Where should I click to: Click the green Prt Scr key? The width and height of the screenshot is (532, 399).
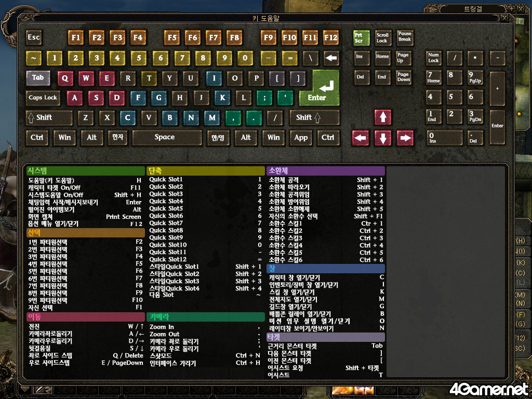click(361, 37)
